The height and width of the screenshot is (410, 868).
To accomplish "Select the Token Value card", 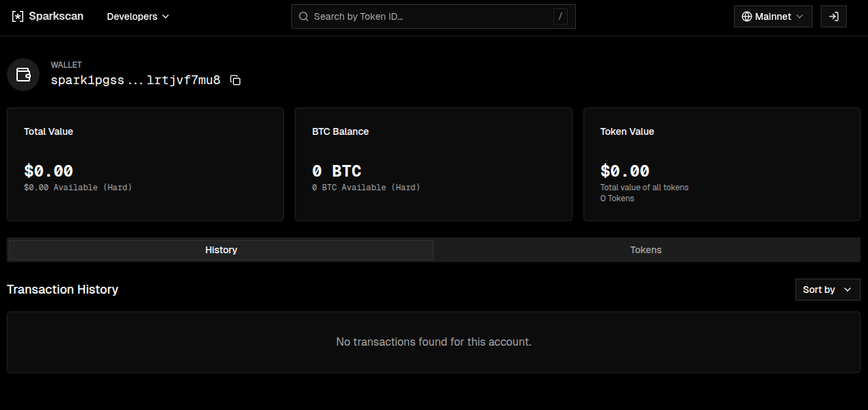I will click(x=722, y=164).
